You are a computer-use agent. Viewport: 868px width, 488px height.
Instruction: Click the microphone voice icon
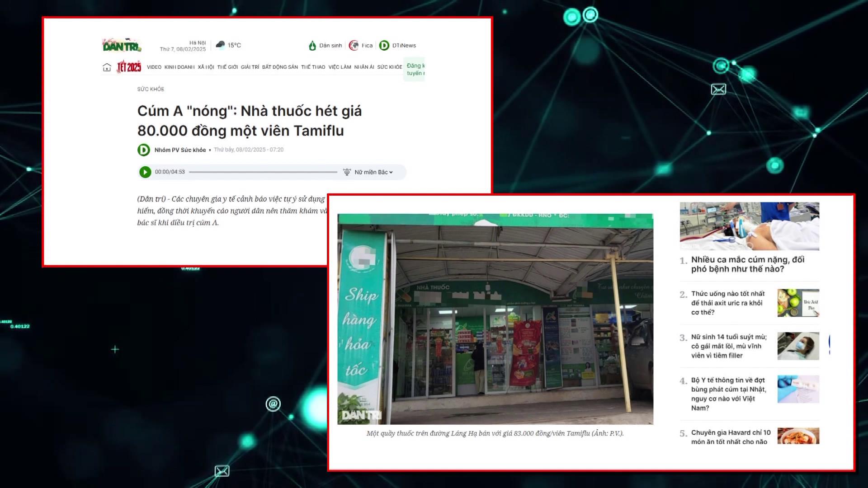347,172
